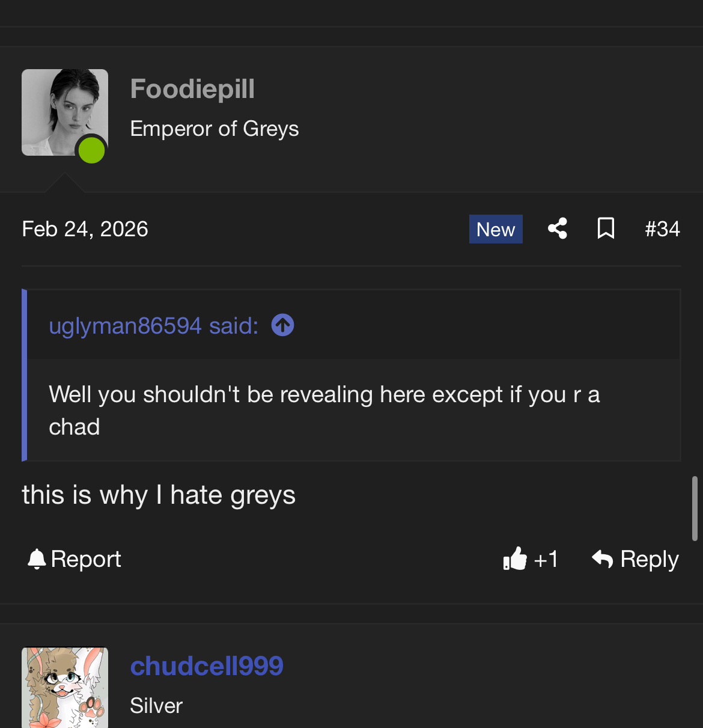Click Foodiepill's green online status dot
Screen dimensions: 703x728
(91, 150)
